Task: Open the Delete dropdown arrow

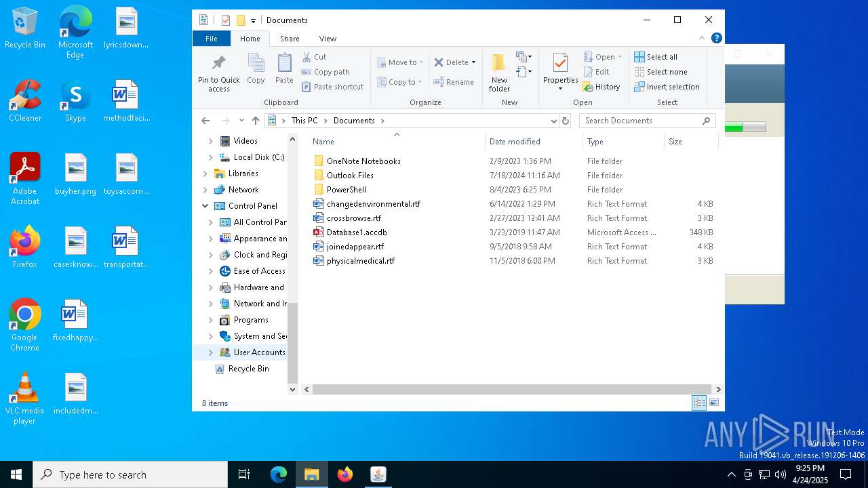Action: pos(473,62)
